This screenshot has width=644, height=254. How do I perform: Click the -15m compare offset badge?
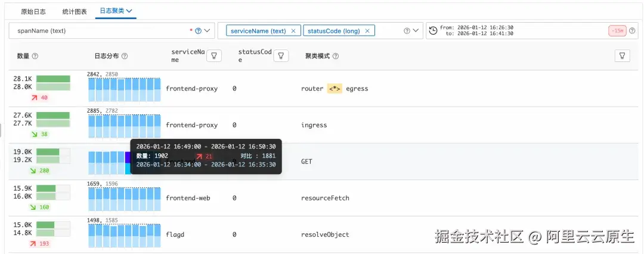point(617,31)
